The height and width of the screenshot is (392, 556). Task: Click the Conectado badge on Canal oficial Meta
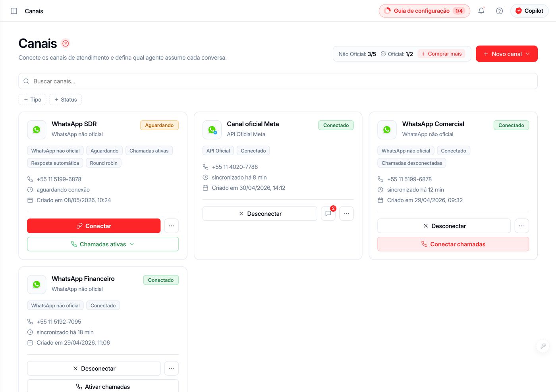[336, 126]
